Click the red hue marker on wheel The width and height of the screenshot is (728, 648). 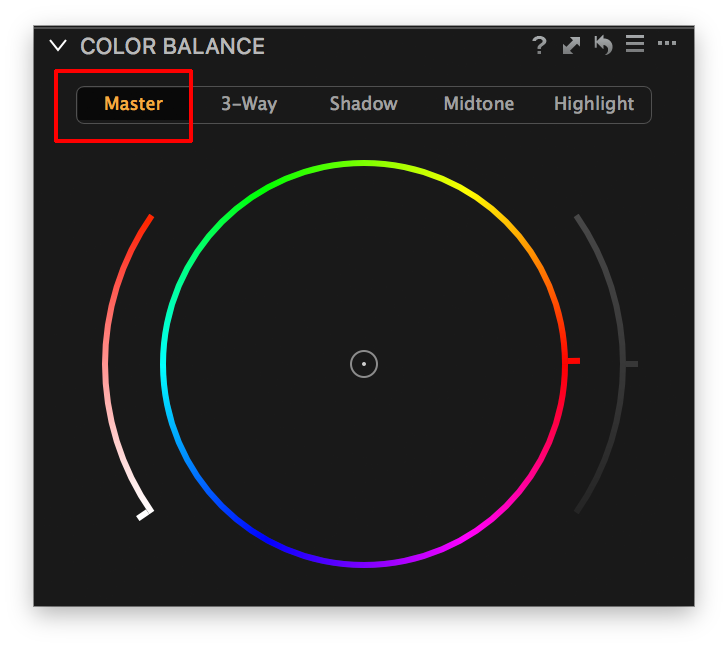[x=573, y=361]
